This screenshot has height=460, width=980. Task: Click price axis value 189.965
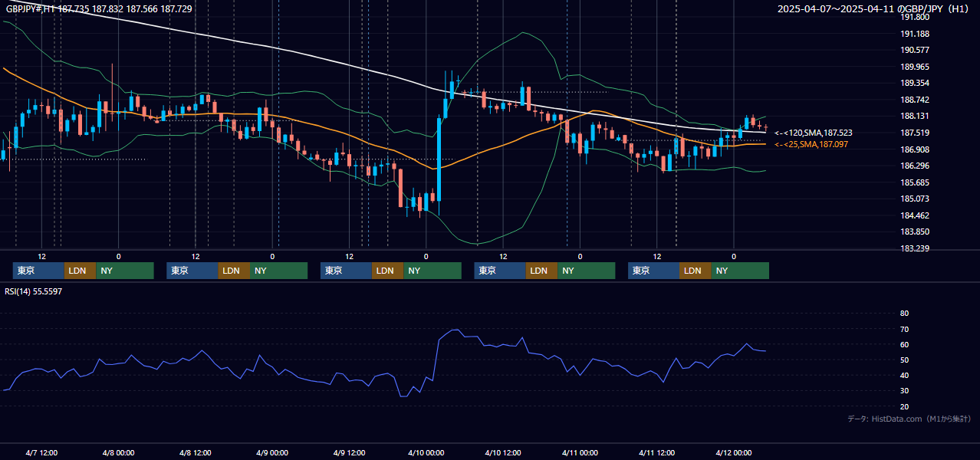[x=915, y=67]
